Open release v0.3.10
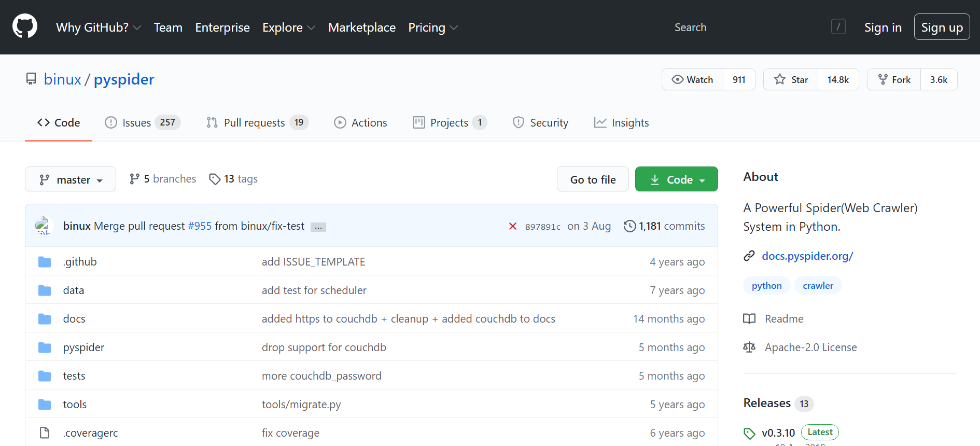Viewport: 980px width, 446px height. coord(778,433)
